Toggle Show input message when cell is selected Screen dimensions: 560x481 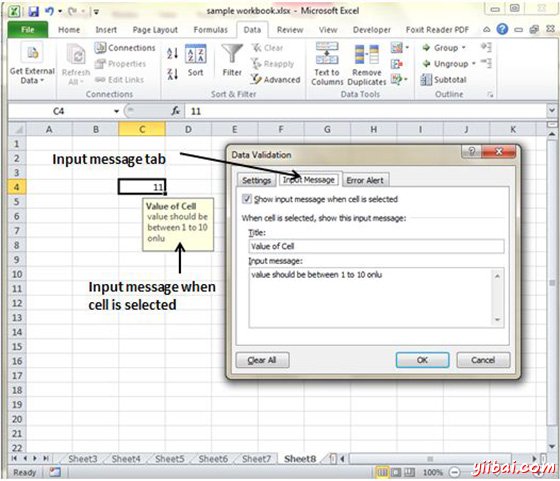point(246,199)
